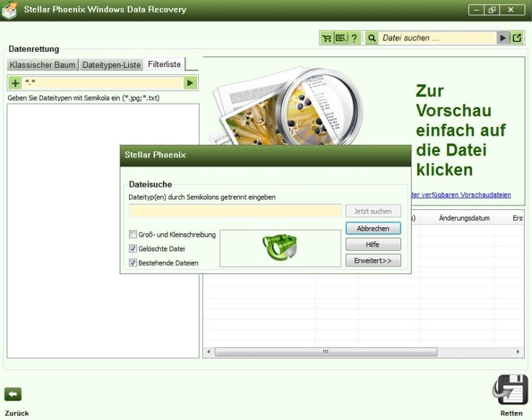Open help via question mark icon
Screen dimensions: 532x420
tap(354, 38)
